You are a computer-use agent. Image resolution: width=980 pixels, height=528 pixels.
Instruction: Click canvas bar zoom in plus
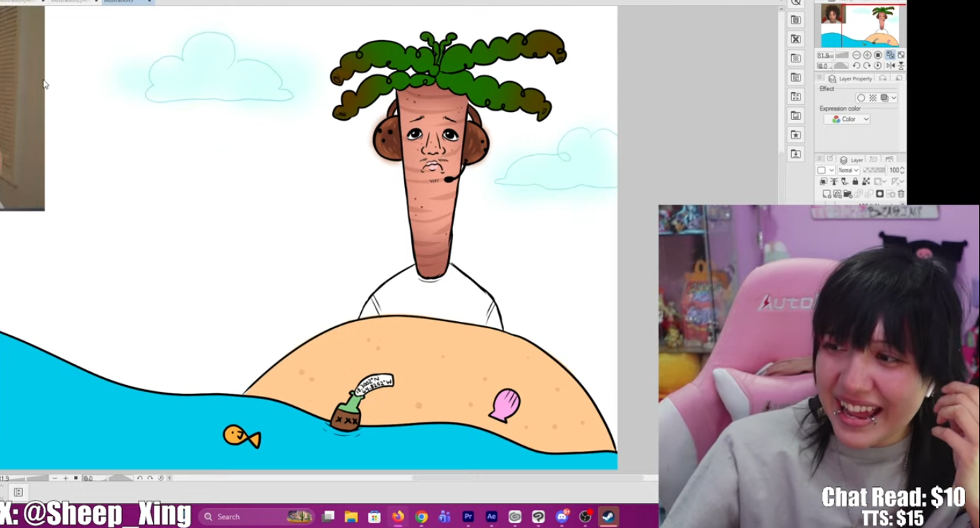click(x=65, y=478)
